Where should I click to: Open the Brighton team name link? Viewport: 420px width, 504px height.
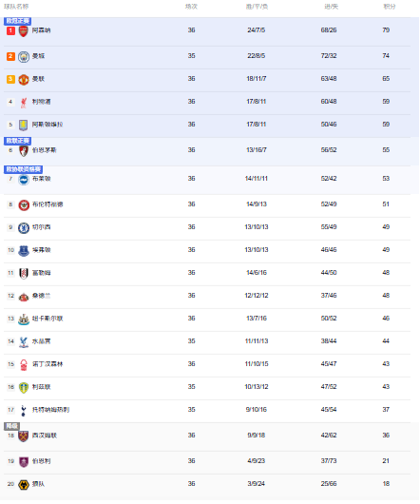(42, 179)
